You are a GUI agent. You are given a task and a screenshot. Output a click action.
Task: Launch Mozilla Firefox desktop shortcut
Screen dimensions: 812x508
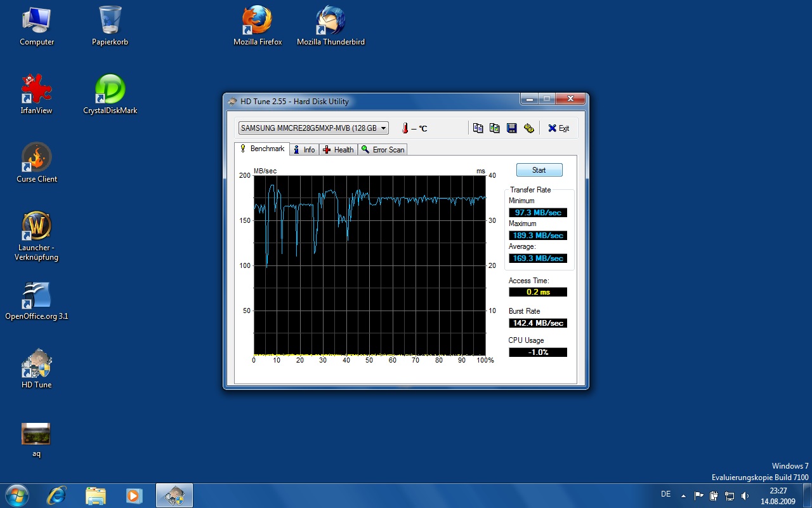258,25
